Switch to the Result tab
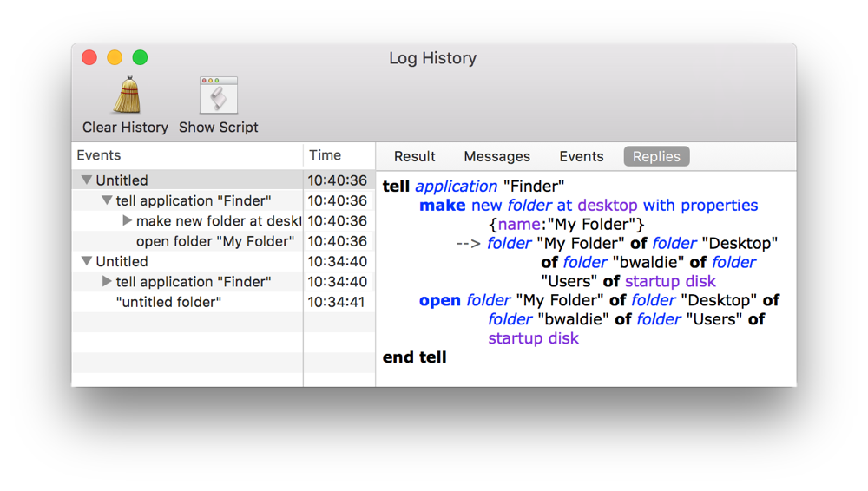The width and height of the screenshot is (868, 491). (x=414, y=157)
